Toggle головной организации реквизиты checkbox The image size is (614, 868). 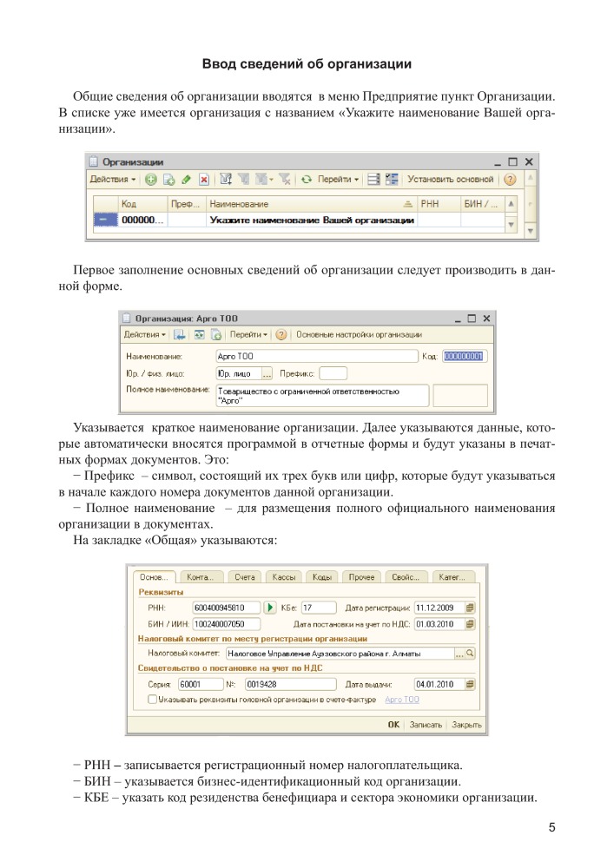pos(152,699)
